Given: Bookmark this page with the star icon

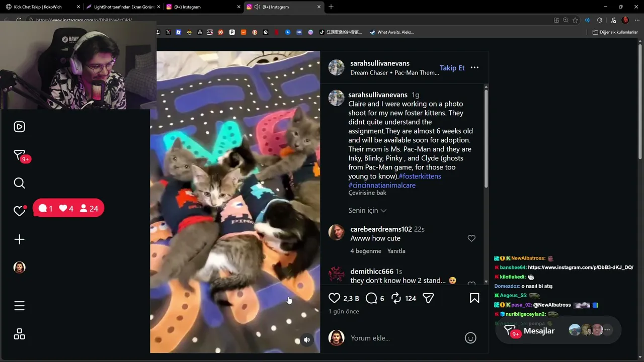Looking at the screenshot, I should [x=575, y=20].
